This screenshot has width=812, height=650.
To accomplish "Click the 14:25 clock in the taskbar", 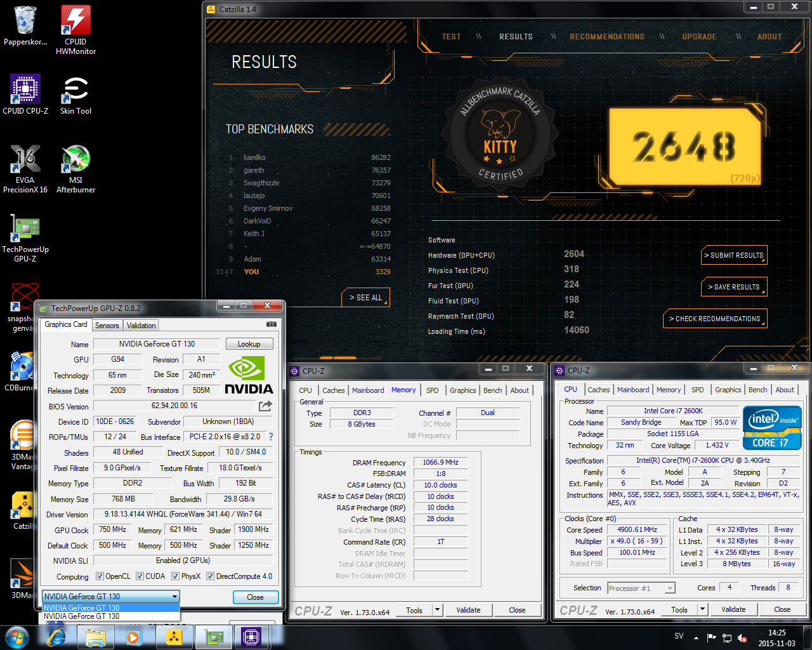I will pyautogui.click(x=776, y=633).
